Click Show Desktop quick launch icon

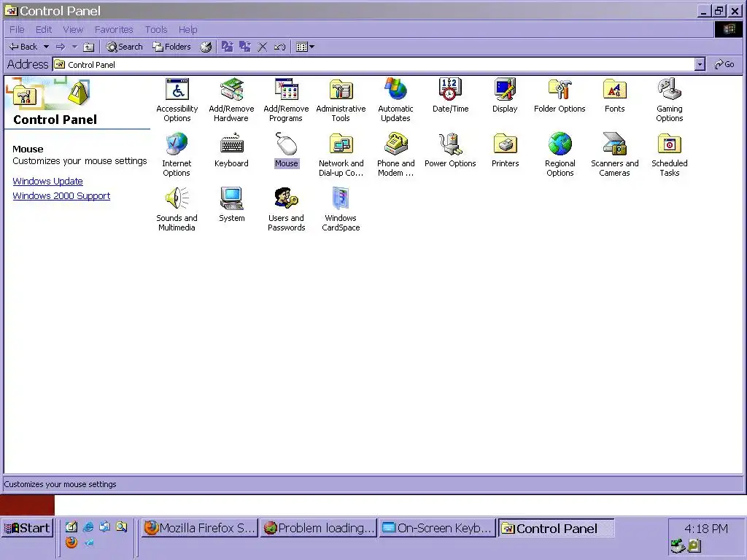(71, 526)
